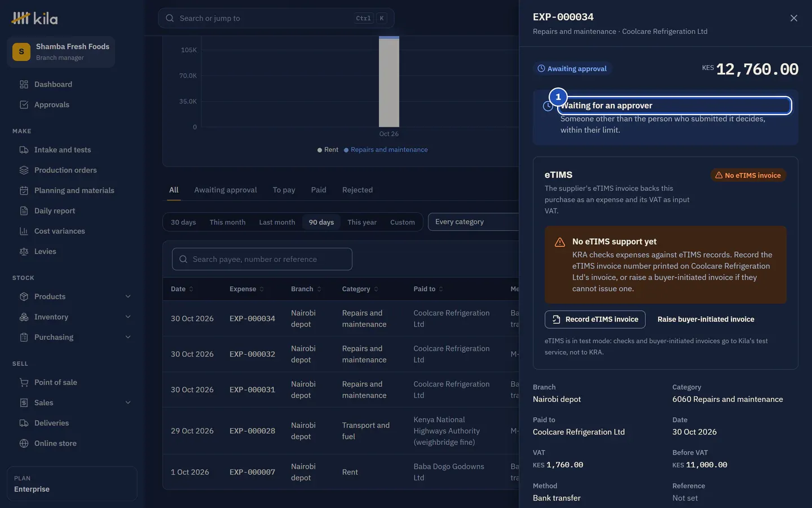Select the Last month range

[277, 222]
